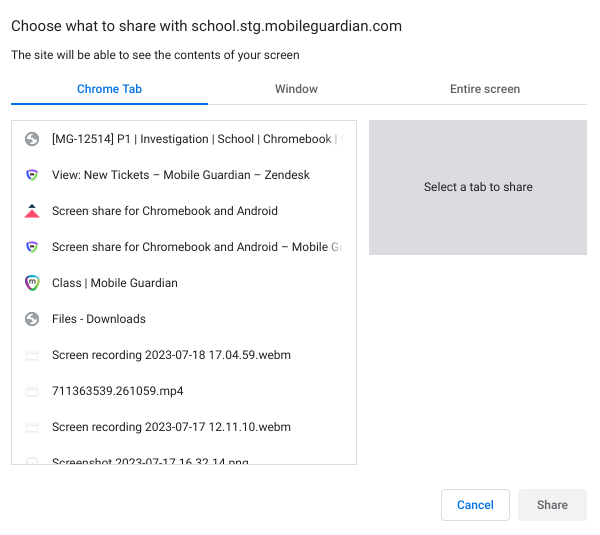Click video icon for 12.11.10.webm recording

tap(32, 427)
